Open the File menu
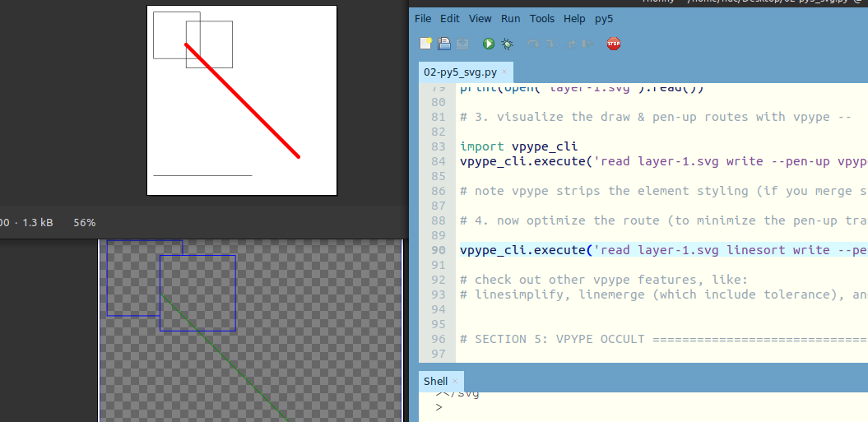This screenshot has width=868, height=422. coord(422,18)
